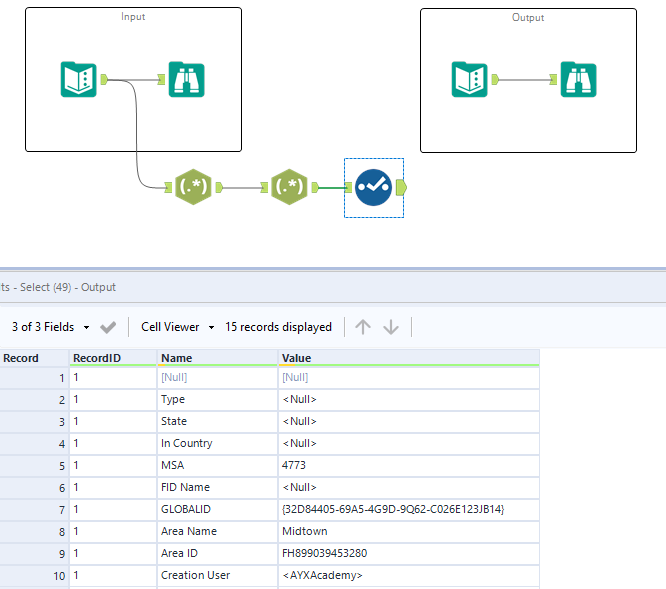The width and height of the screenshot is (666, 589).
Task: Click the first RegEx tool on canvas
Action: click(x=194, y=186)
